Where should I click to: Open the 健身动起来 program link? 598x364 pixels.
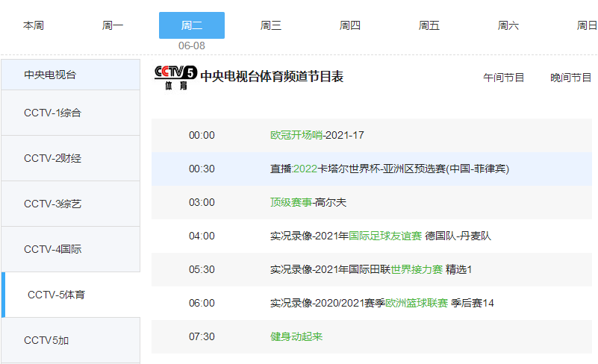click(x=296, y=336)
